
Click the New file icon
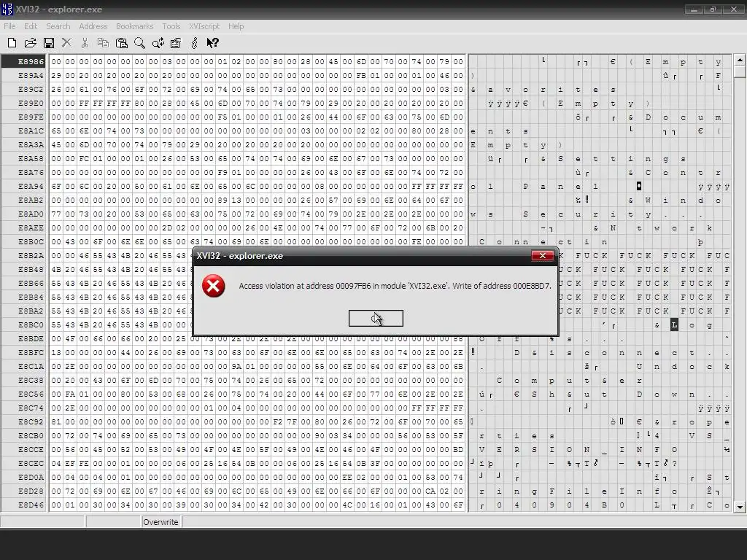[x=12, y=43]
